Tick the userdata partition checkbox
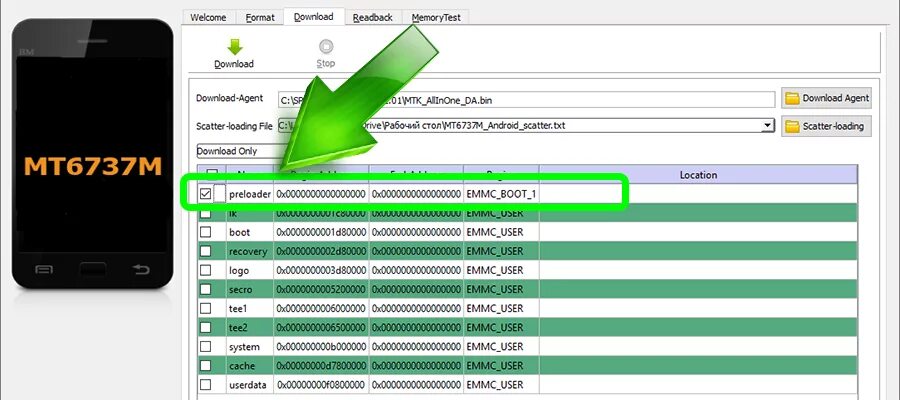 pyautogui.click(x=205, y=384)
